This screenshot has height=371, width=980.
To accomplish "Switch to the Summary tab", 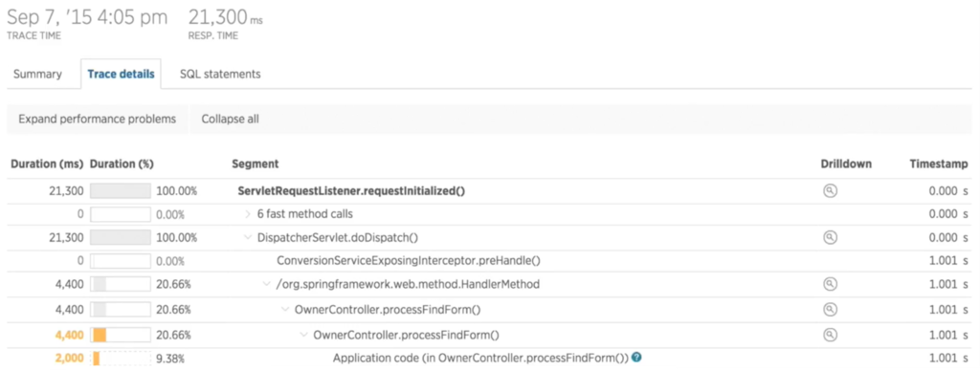I will (x=37, y=74).
